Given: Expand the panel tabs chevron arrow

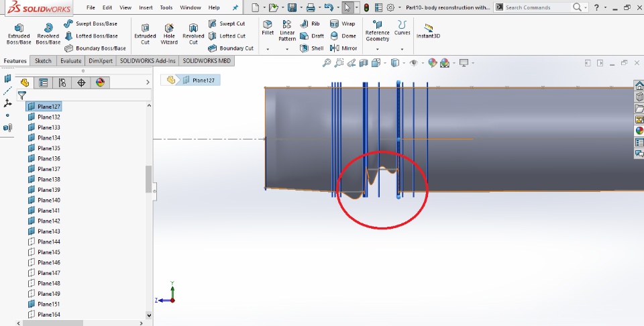Looking at the screenshot, I should pos(148,83).
